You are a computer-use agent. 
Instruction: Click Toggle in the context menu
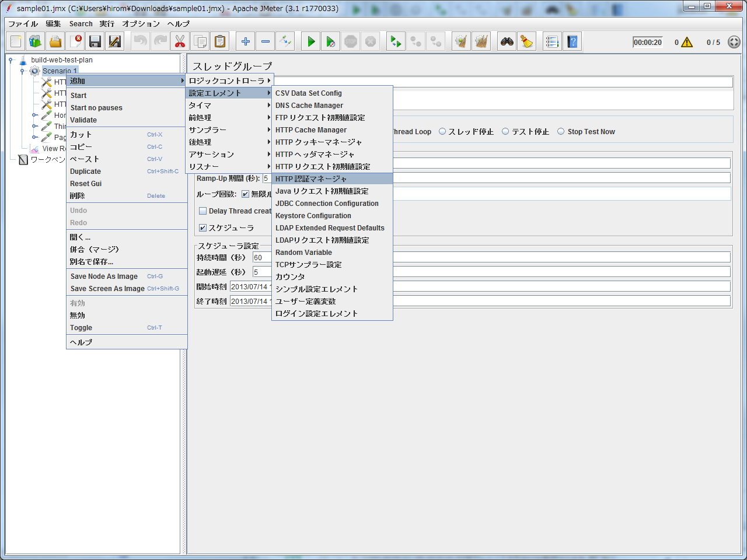pos(127,328)
